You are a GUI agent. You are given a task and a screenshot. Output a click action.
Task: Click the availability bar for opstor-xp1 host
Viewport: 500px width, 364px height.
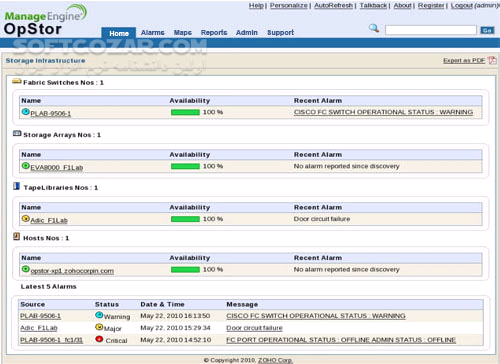pyautogui.click(x=185, y=270)
